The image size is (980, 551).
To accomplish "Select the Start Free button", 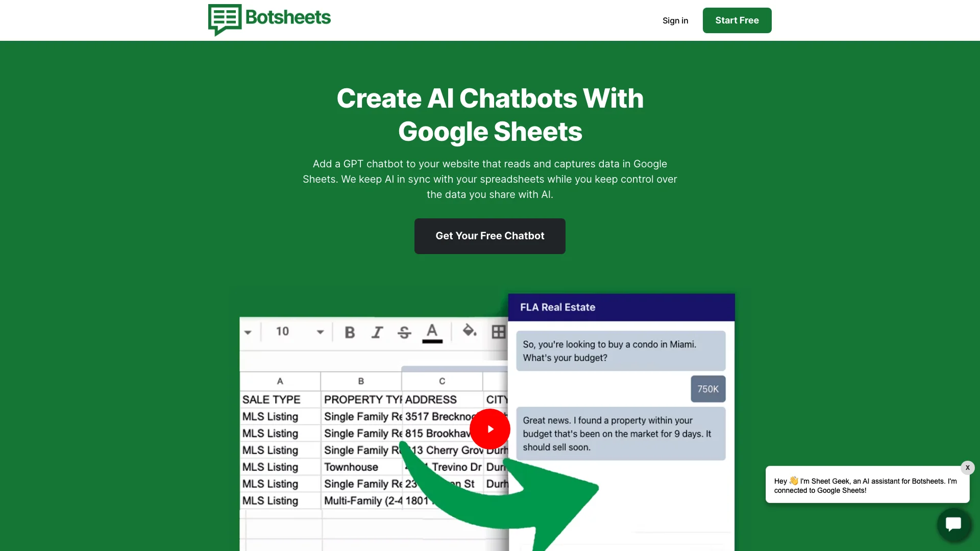I will click(737, 20).
